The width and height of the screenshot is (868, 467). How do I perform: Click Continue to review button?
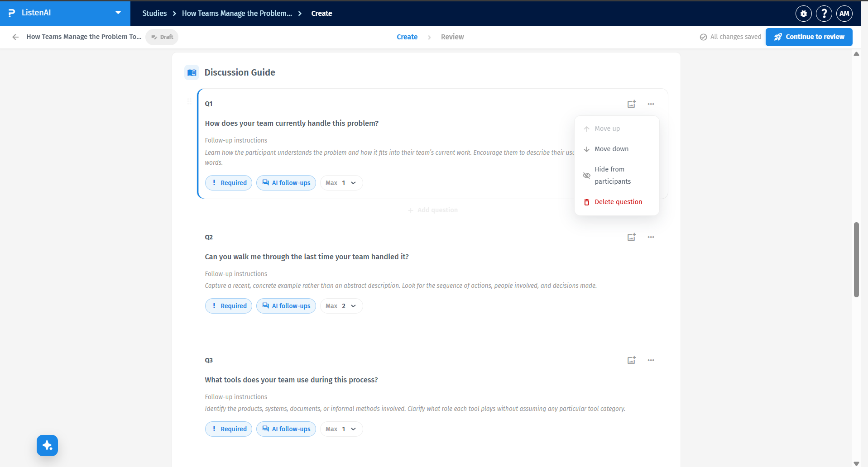pyautogui.click(x=809, y=37)
